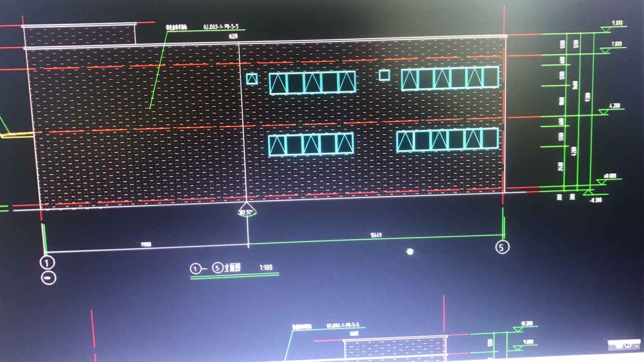Select the -0.300 elevation mark label

pos(595,200)
